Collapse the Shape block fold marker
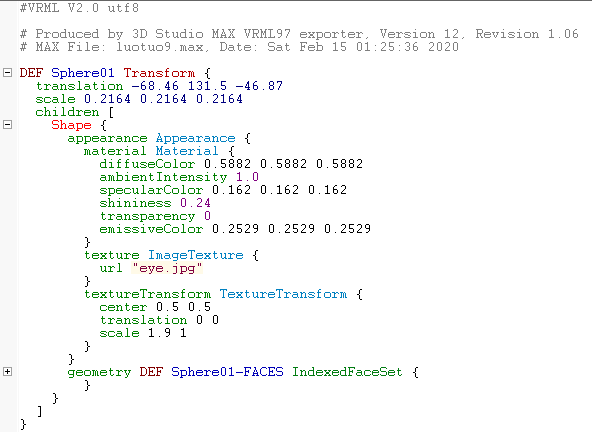This screenshot has width=592, height=432. pyautogui.click(x=8, y=125)
